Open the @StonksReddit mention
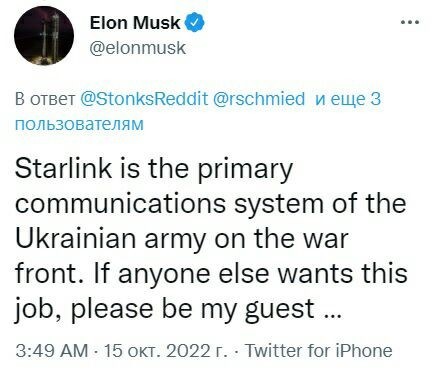The width and height of the screenshot is (436, 381). point(144,99)
